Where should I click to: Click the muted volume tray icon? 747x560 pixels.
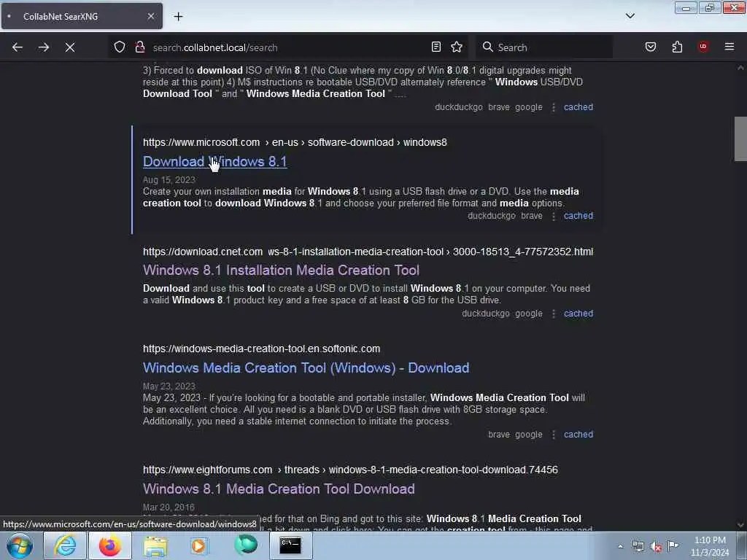point(656,546)
